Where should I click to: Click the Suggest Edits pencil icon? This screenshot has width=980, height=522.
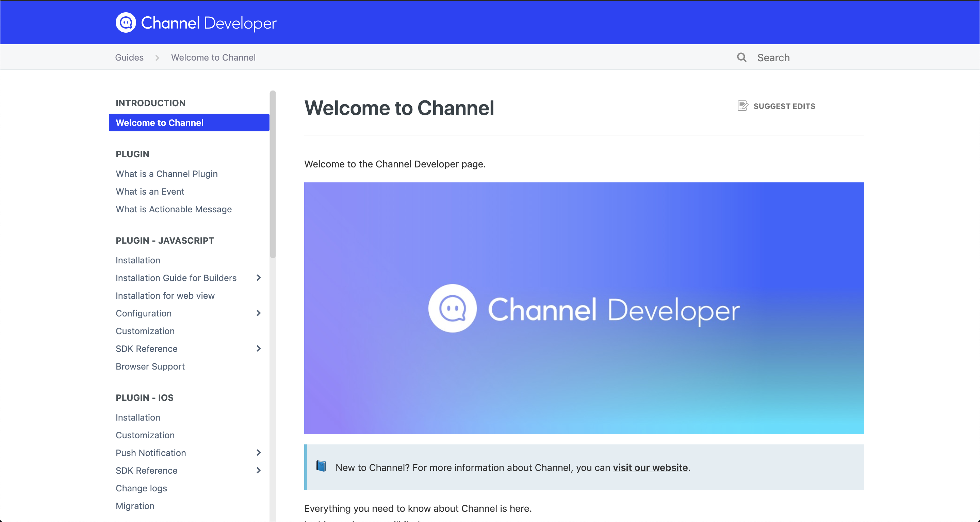pyautogui.click(x=742, y=106)
